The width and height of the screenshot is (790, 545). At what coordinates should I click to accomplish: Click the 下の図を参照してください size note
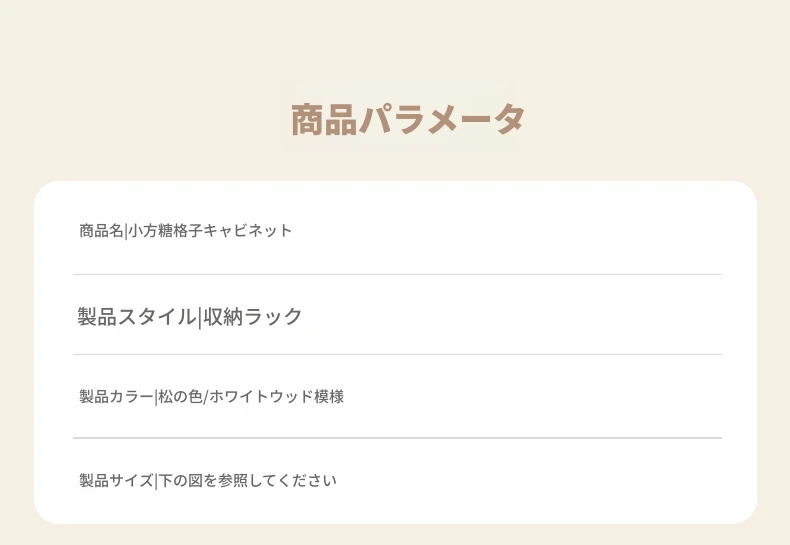(247, 481)
